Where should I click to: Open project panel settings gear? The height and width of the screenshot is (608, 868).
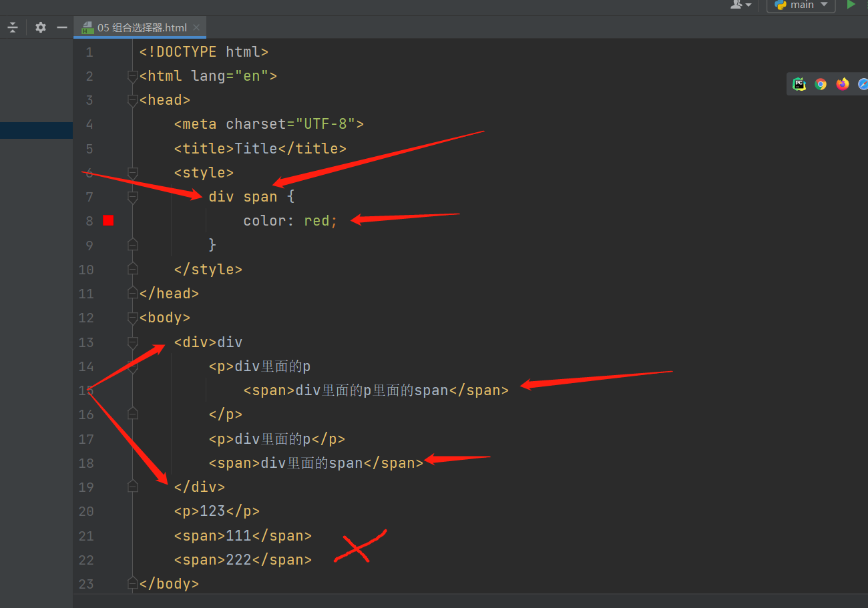41,27
